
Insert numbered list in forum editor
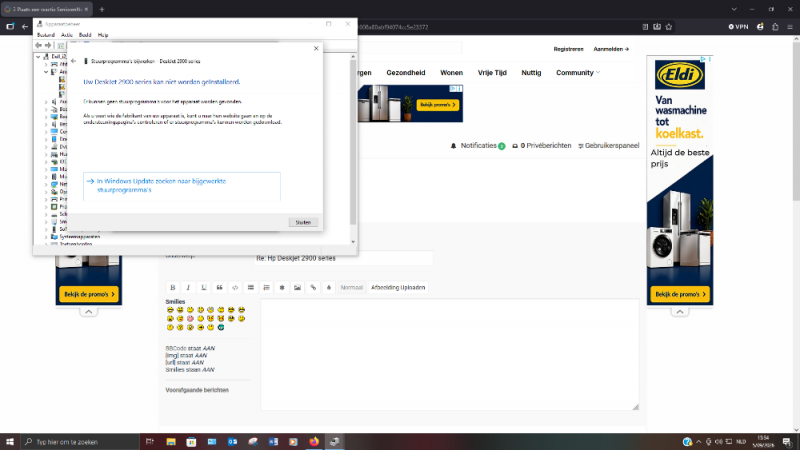tap(266, 287)
